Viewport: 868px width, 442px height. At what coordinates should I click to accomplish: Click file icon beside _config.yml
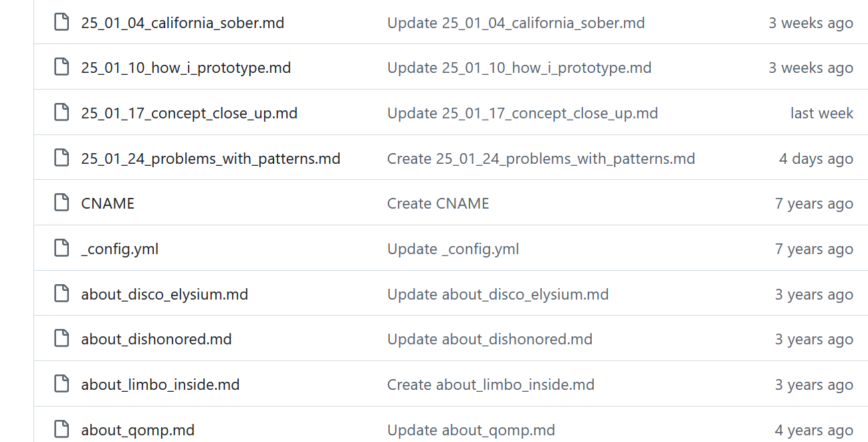[x=62, y=249]
